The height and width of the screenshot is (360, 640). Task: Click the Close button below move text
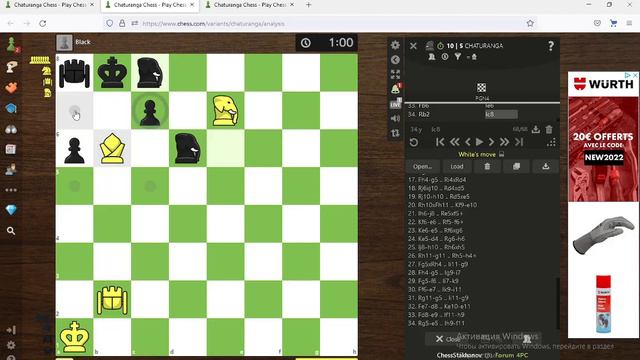click(x=448, y=339)
